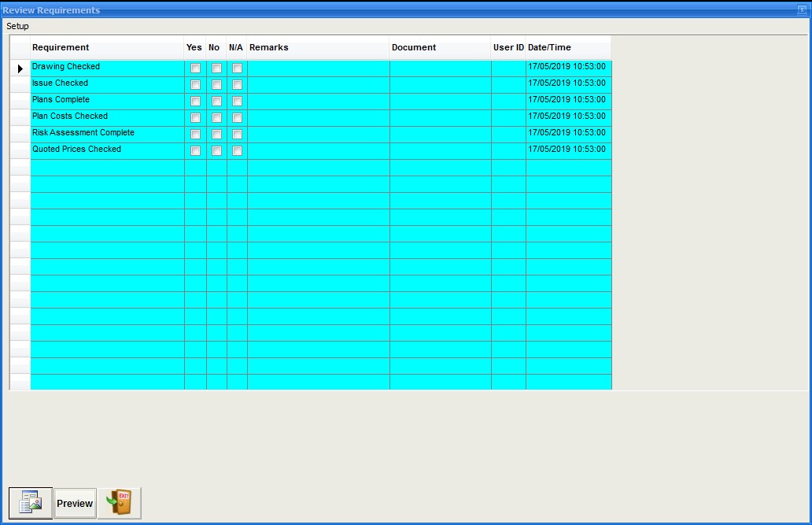Screen dimensions: 812x525
Task: Click the Document cell for Issue Checked
Action: coord(440,85)
